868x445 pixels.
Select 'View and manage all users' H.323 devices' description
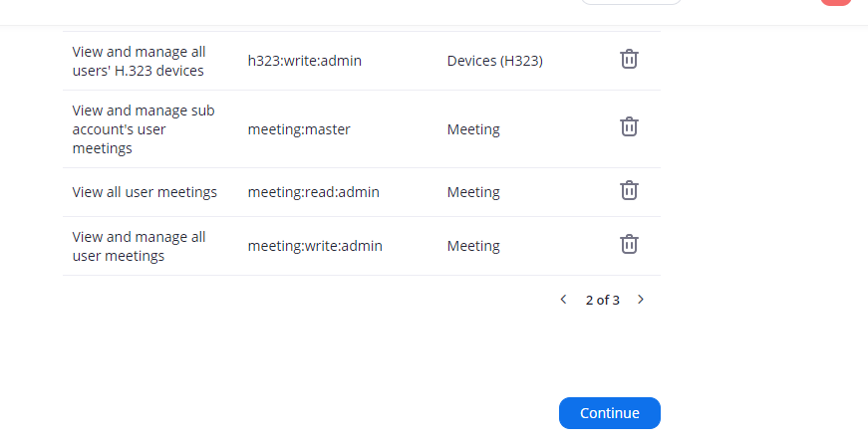pos(140,61)
